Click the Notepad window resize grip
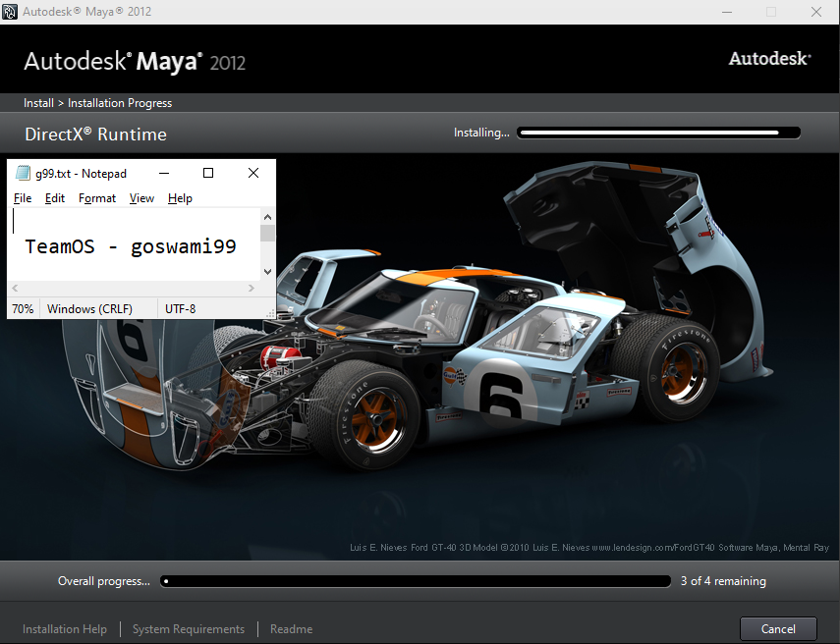This screenshot has width=840, height=644. point(271,314)
